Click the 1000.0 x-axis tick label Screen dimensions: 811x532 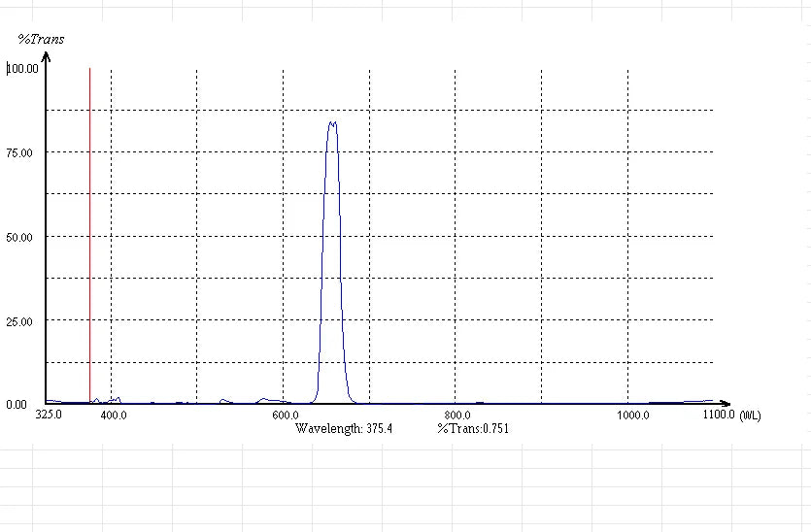pyautogui.click(x=632, y=416)
